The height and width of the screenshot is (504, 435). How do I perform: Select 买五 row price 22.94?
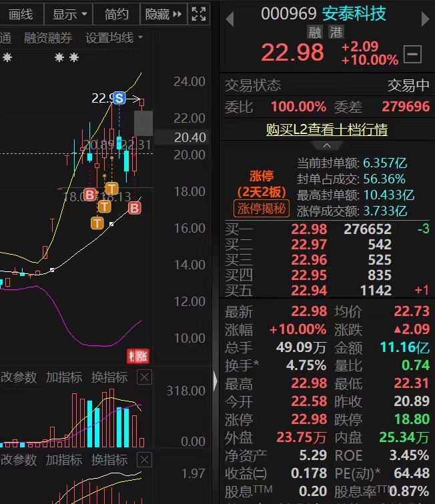point(309,291)
